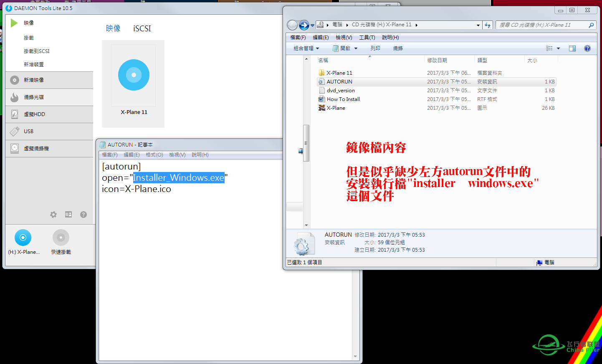
Task: Expand the arrow after 電腦 in address path
Action: coord(347,25)
